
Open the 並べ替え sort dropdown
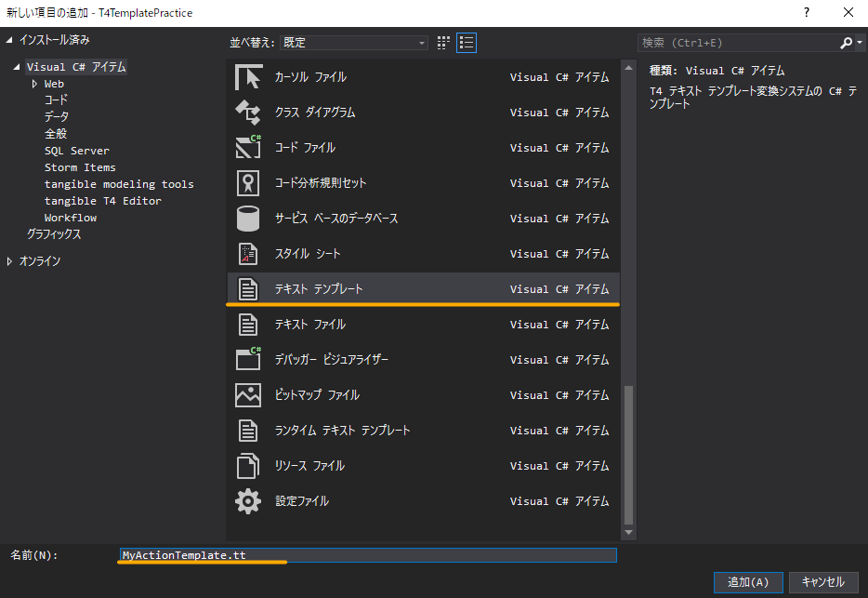(354, 43)
